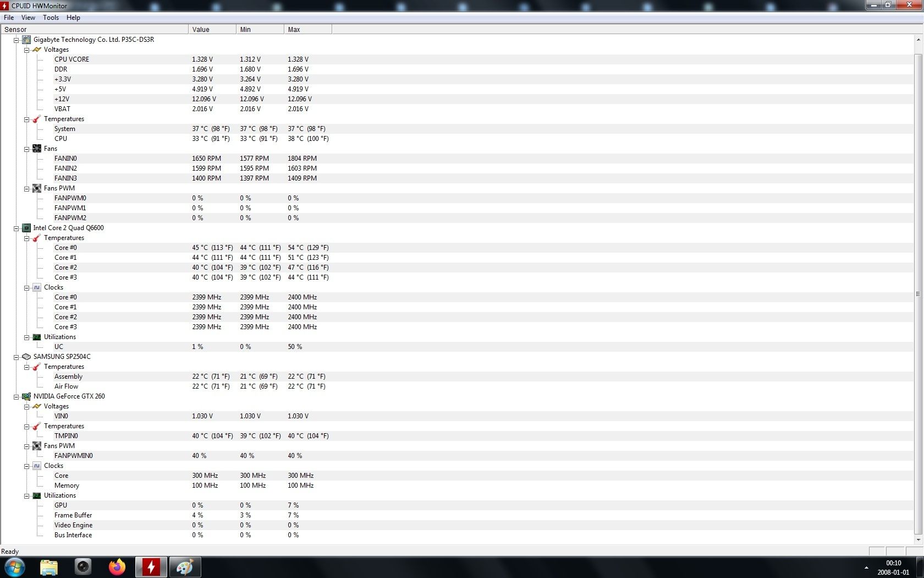Click the Intel CPU Utilizations icon
Screen dimensions: 924x578
pyautogui.click(x=37, y=337)
